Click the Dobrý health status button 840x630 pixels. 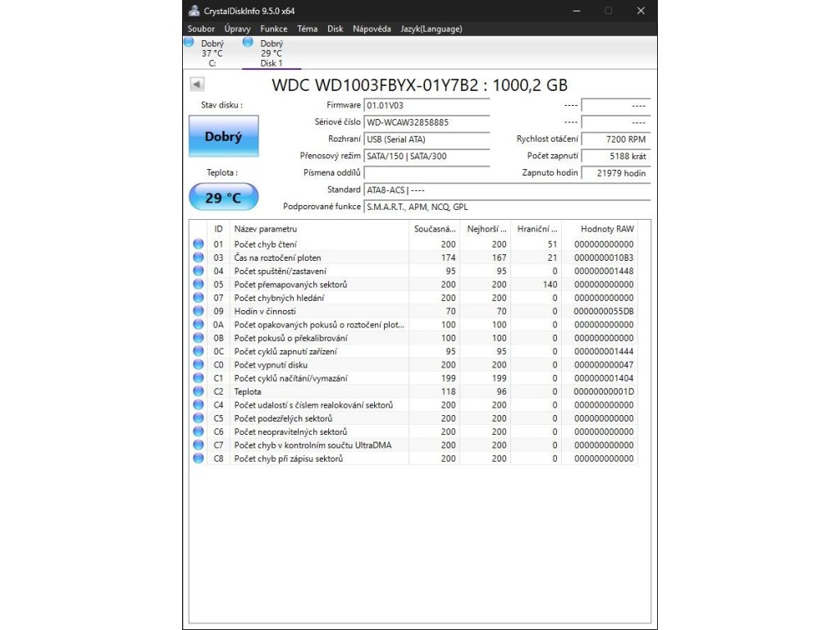223,136
